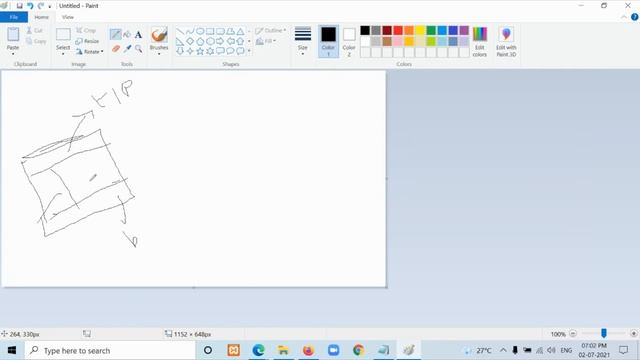The image size is (640, 360).
Task: Choose the Left arrow shape
Action: click(230, 41)
